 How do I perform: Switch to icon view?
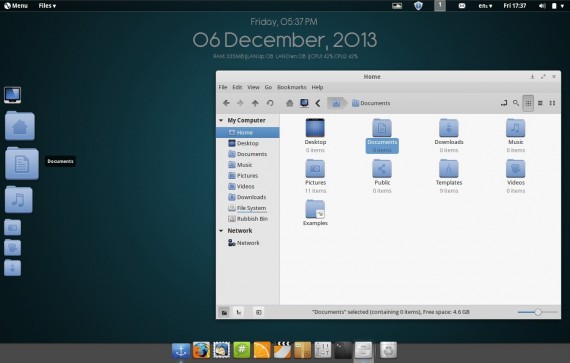[x=528, y=103]
